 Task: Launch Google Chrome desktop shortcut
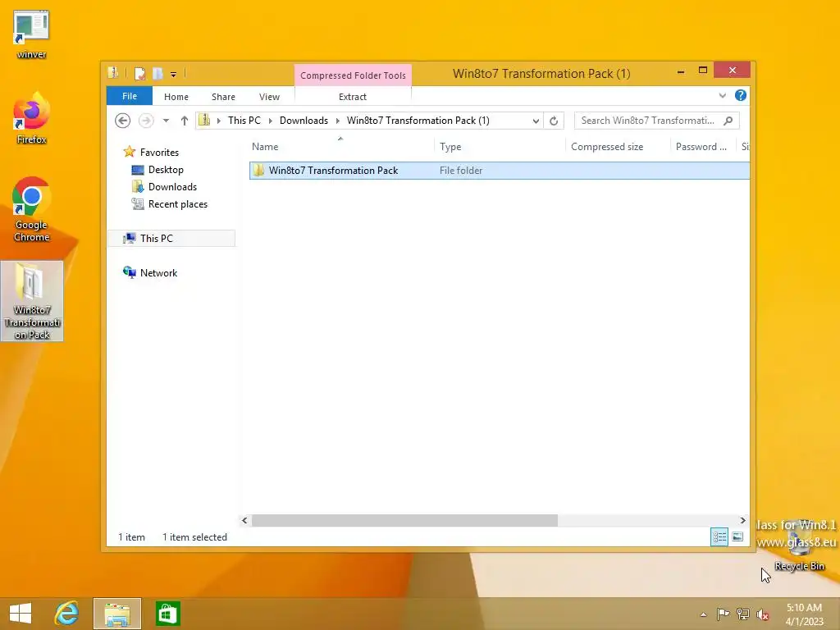click(31, 209)
